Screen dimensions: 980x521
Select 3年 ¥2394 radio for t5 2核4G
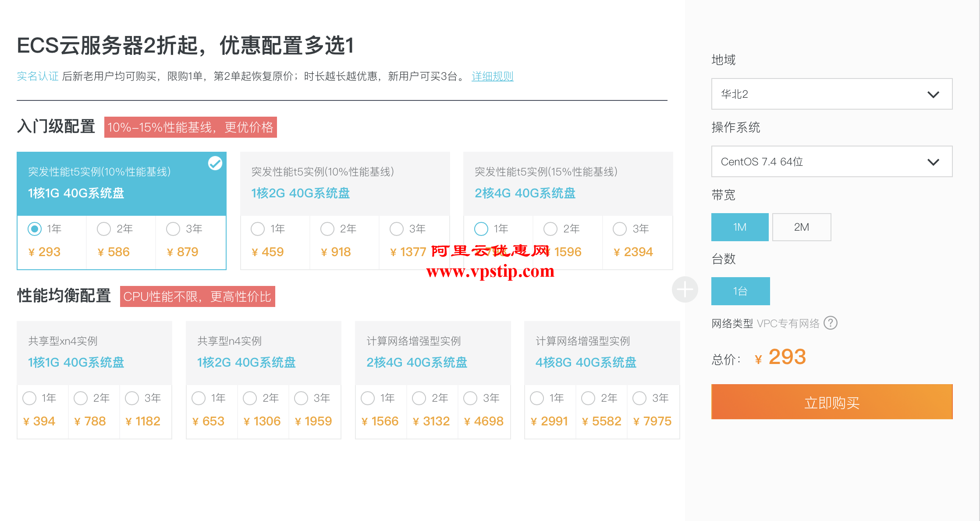pos(620,228)
